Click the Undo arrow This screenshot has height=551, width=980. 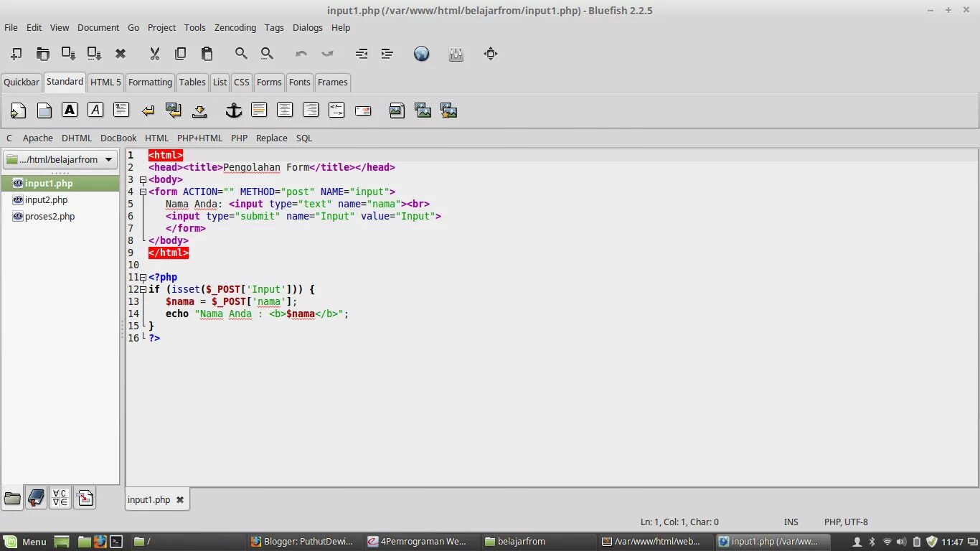click(301, 54)
